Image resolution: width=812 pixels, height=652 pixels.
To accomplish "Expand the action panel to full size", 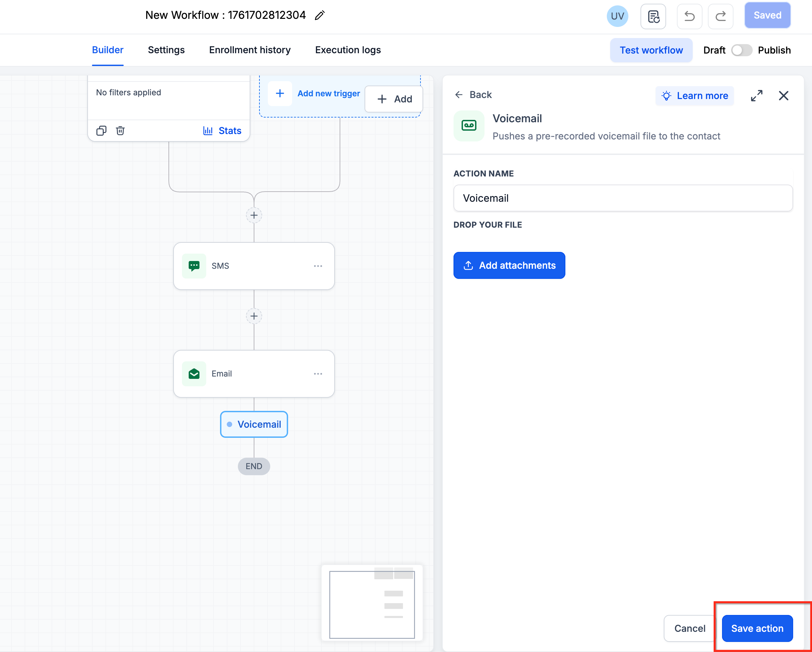I will [756, 96].
